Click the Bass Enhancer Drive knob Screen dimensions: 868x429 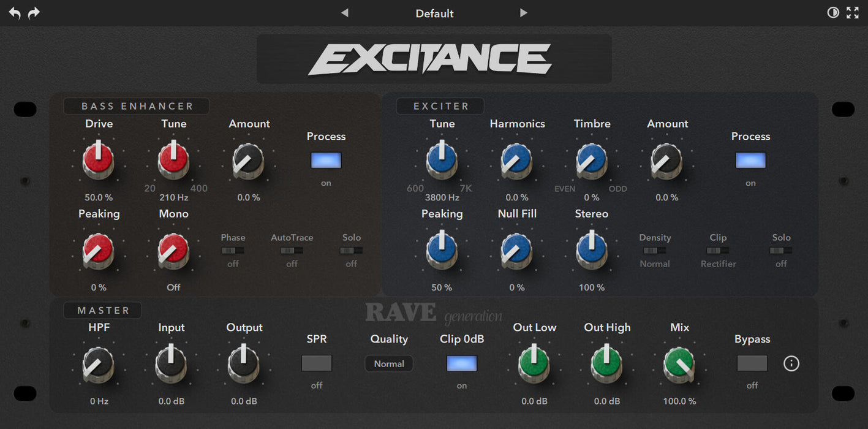pos(99,161)
